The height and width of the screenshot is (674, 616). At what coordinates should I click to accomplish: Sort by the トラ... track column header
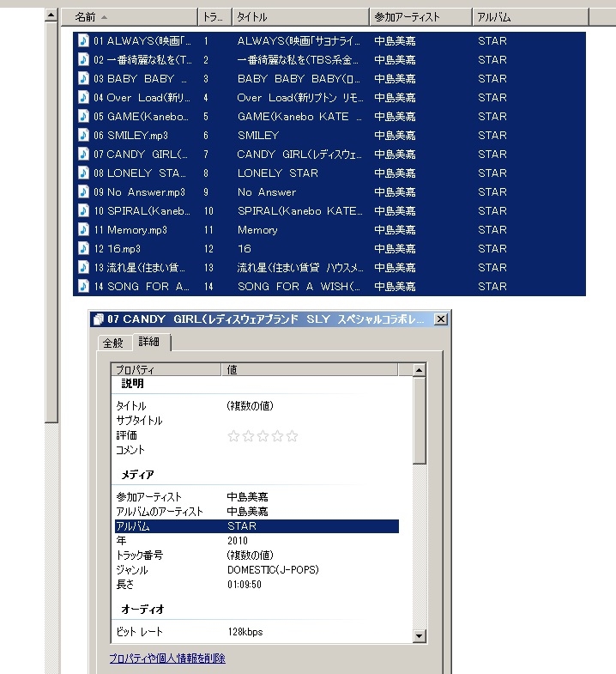pyautogui.click(x=214, y=17)
